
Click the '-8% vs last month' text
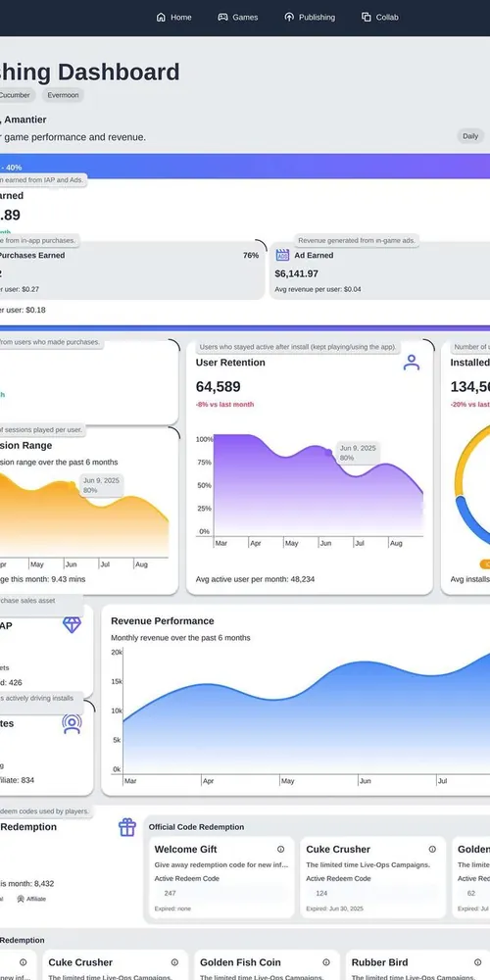pyautogui.click(x=225, y=405)
